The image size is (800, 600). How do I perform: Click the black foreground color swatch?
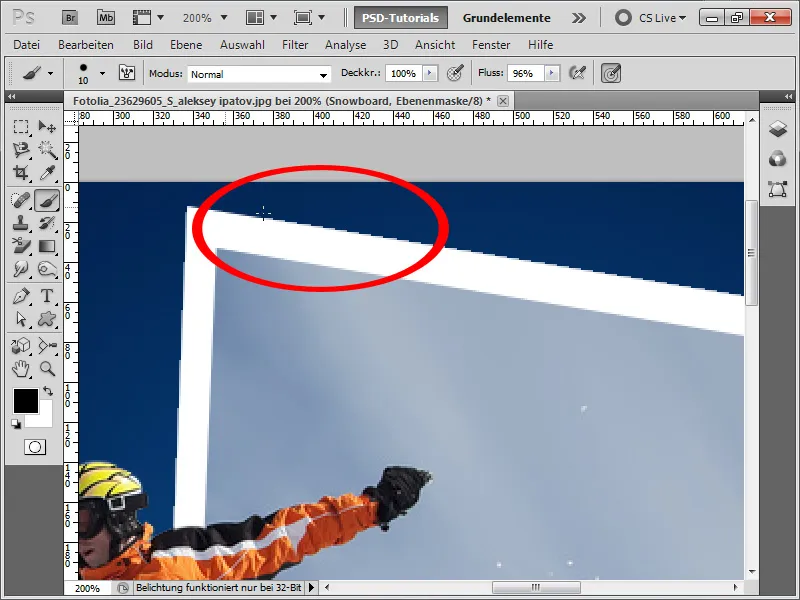(26, 401)
